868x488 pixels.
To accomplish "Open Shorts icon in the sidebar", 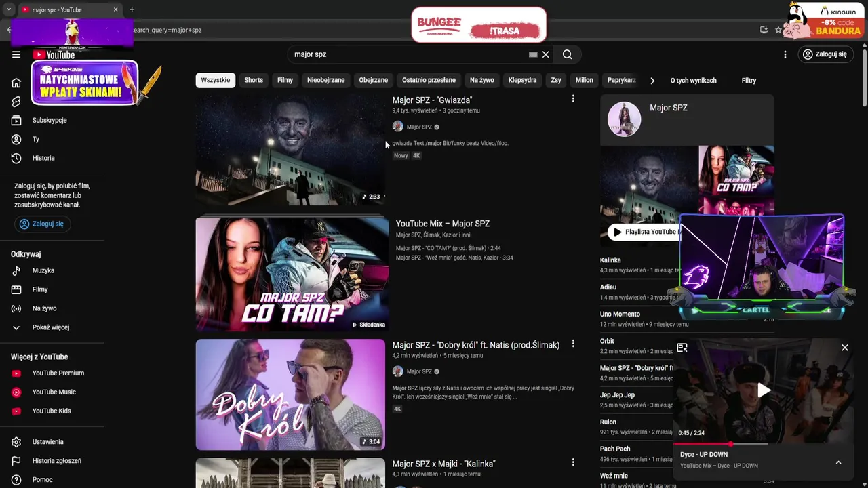I will (16, 102).
